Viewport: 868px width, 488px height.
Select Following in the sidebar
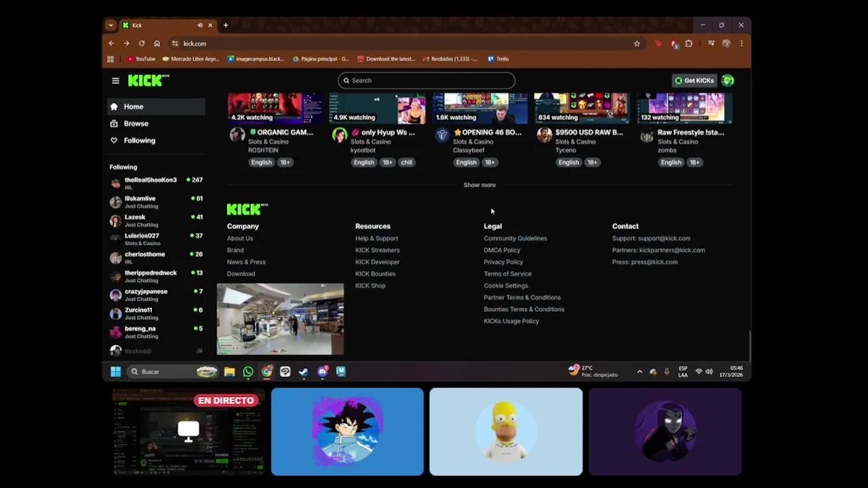tap(156, 140)
